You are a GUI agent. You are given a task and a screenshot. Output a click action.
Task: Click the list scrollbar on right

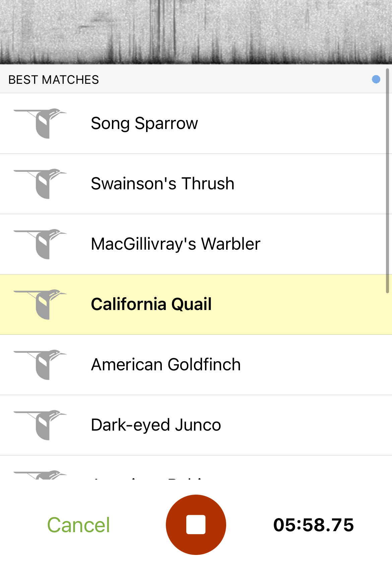coord(387,181)
